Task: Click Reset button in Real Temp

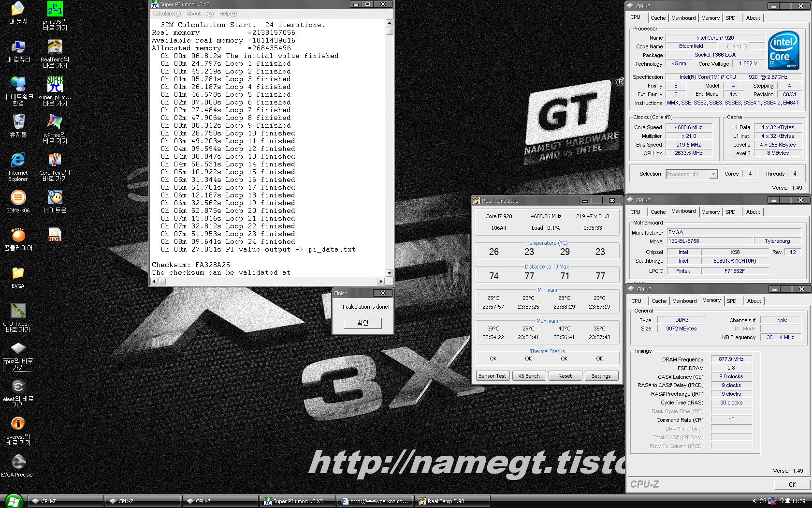Action: (565, 376)
